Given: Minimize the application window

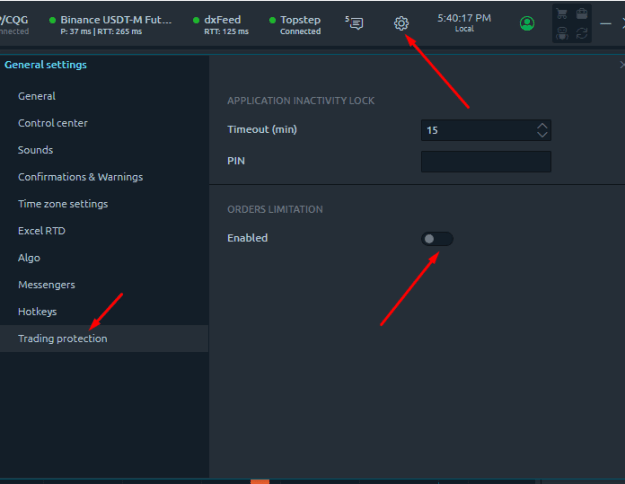Looking at the screenshot, I should pos(605,24).
